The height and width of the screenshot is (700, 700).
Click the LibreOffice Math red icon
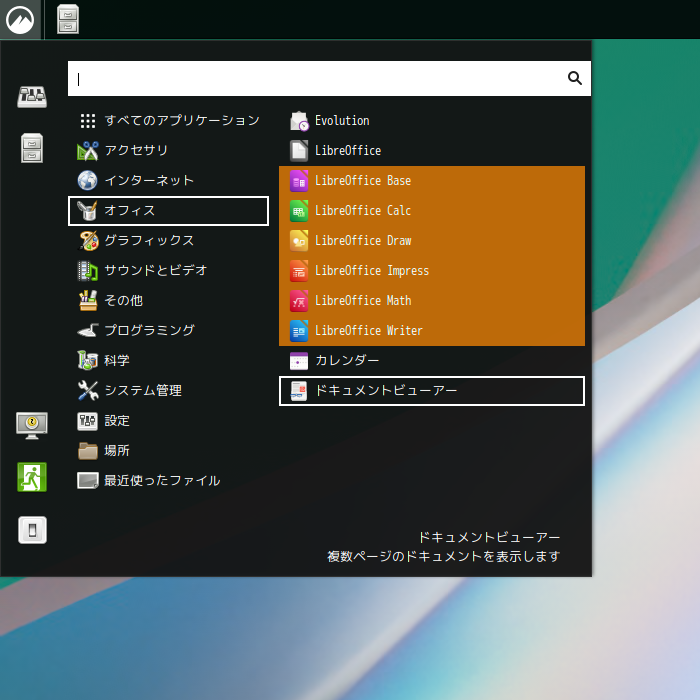(x=299, y=300)
